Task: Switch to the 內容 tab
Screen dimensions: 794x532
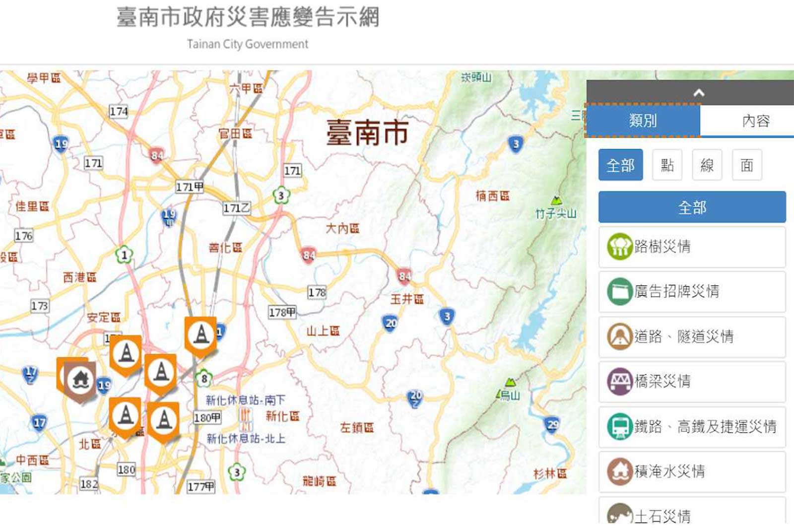Action: pos(755,121)
